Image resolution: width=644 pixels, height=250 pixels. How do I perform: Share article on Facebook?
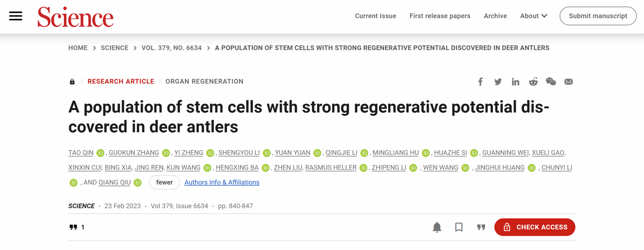tap(480, 82)
